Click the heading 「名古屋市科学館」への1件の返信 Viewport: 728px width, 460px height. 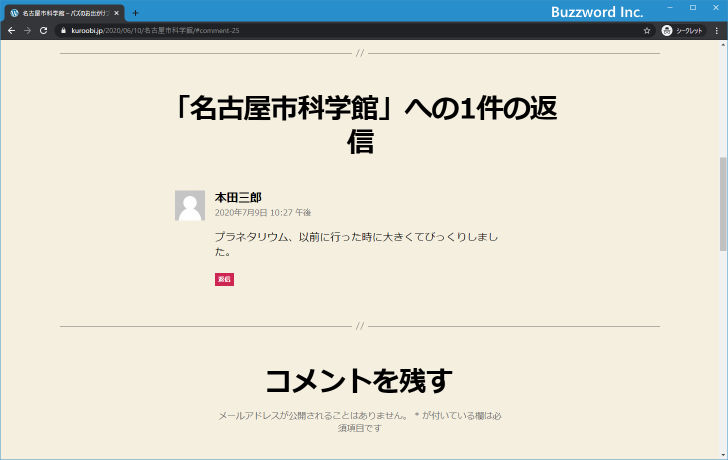(365, 124)
